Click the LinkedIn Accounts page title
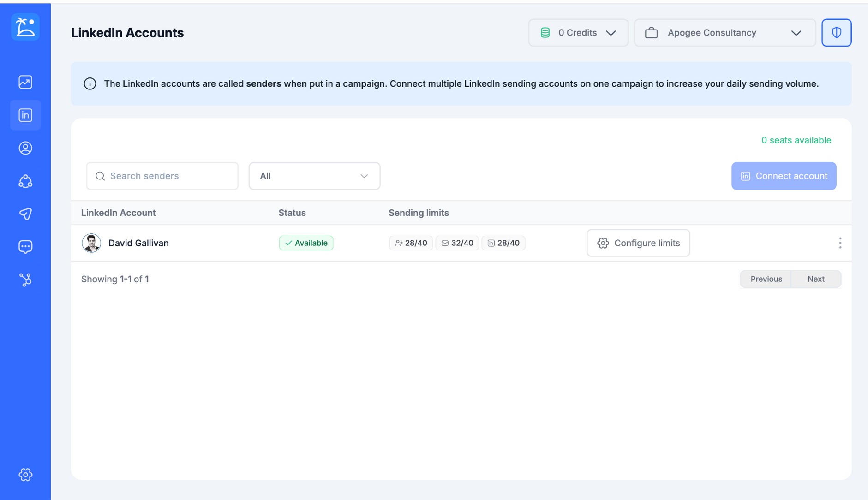 127,33
